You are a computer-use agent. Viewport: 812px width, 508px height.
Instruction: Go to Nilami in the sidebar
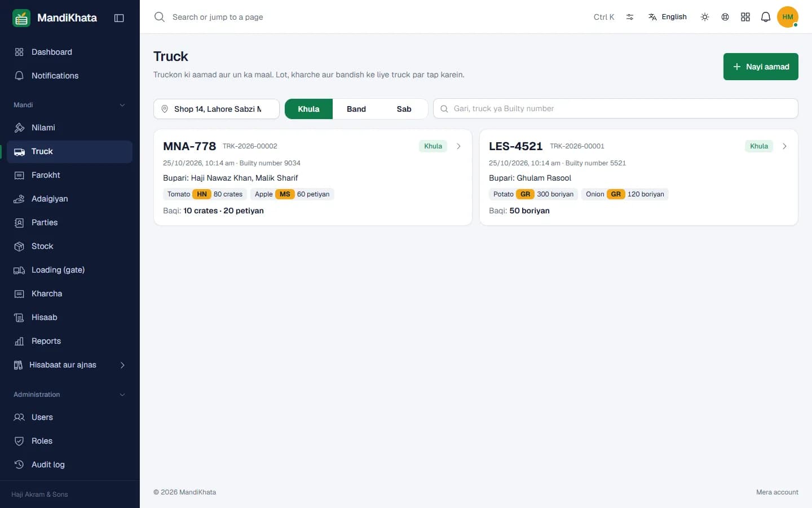tap(69, 128)
